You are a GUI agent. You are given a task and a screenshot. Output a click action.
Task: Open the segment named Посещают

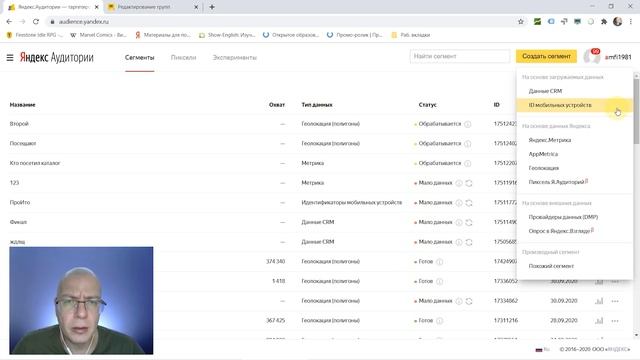23,144
